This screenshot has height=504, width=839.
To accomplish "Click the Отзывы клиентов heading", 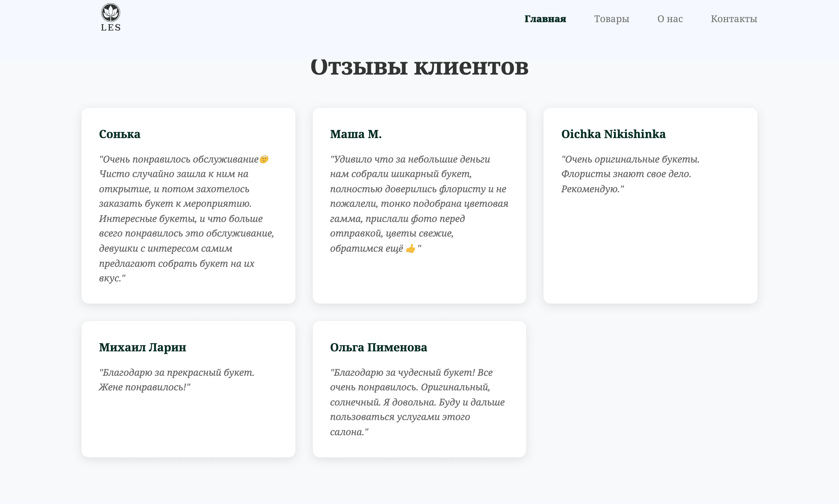I will pyautogui.click(x=419, y=67).
